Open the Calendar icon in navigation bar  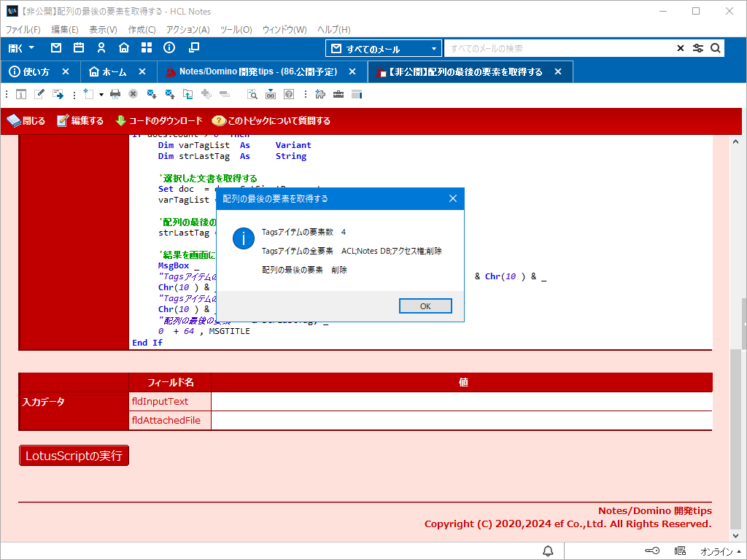79,48
